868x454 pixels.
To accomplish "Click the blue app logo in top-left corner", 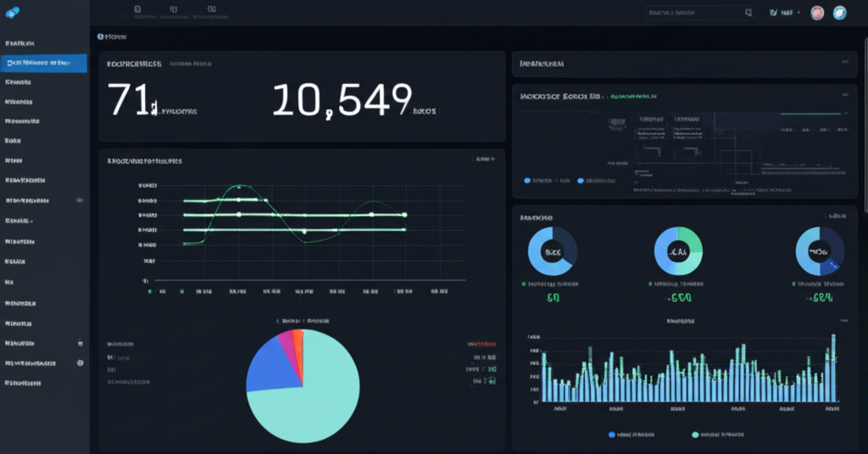I will [x=12, y=12].
